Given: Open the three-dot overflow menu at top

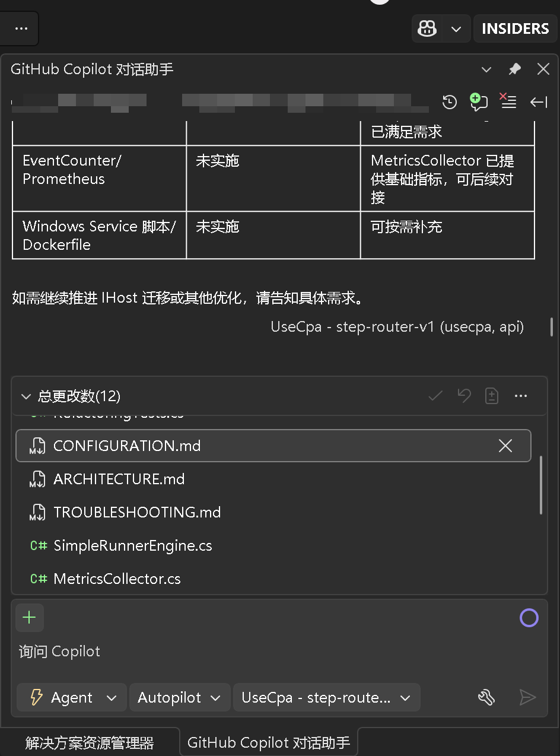Looking at the screenshot, I should (x=21, y=28).
